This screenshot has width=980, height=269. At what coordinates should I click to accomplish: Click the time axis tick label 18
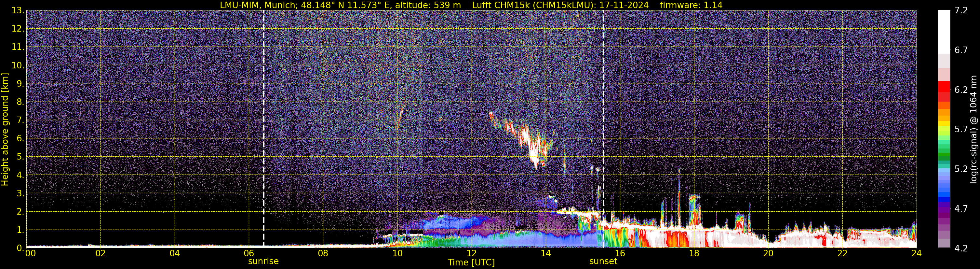click(x=694, y=253)
